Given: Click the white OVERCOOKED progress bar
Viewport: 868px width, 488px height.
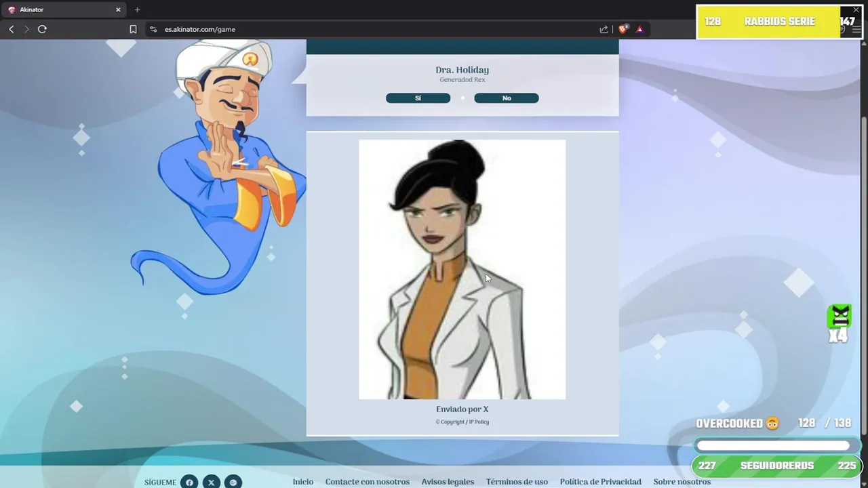Looking at the screenshot, I should (774, 445).
